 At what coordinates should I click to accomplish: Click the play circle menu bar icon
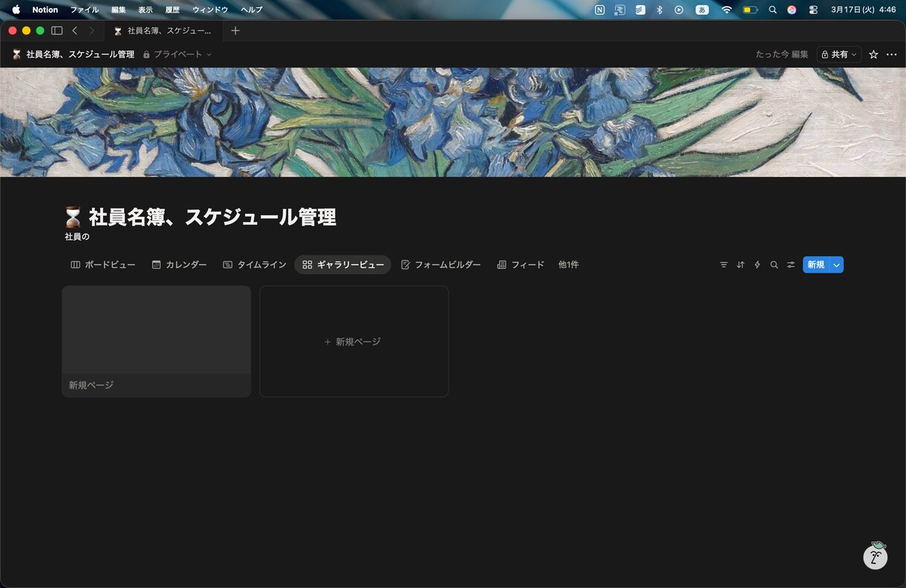(679, 10)
